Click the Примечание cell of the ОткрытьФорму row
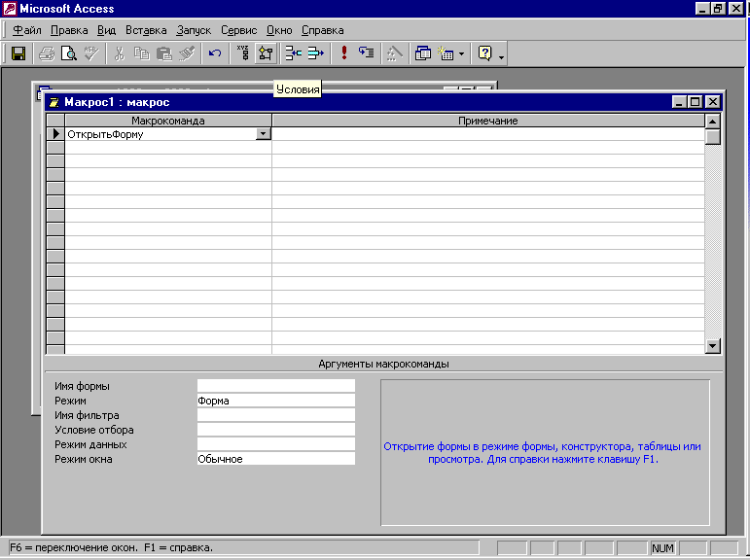 click(x=488, y=134)
